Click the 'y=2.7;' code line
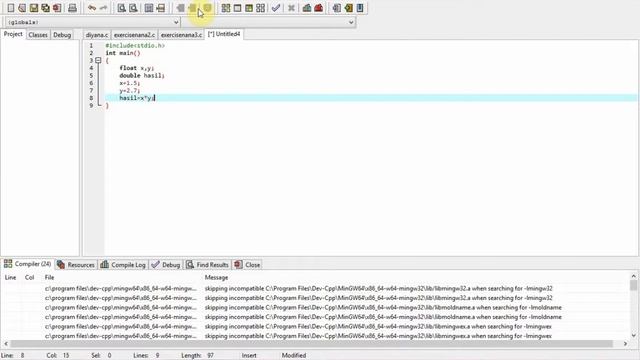Image resolution: width=640 pixels, height=360 pixels. tap(130, 91)
